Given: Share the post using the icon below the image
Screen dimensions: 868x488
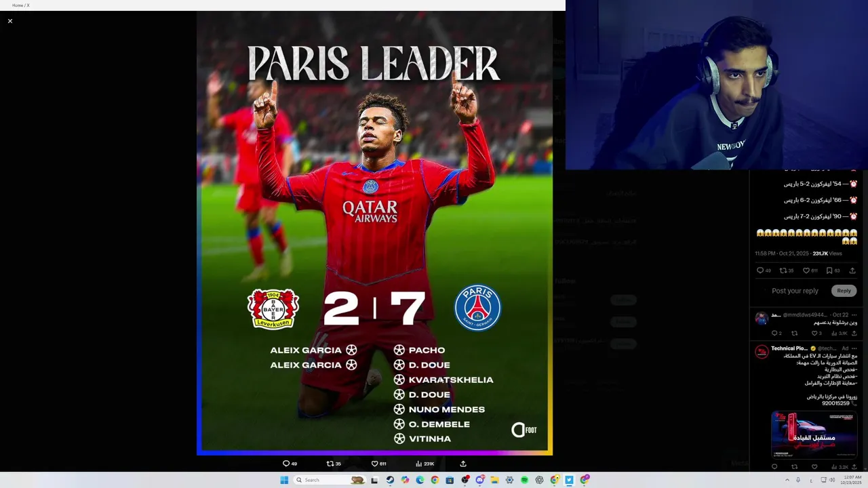Looking at the screenshot, I should click(463, 464).
